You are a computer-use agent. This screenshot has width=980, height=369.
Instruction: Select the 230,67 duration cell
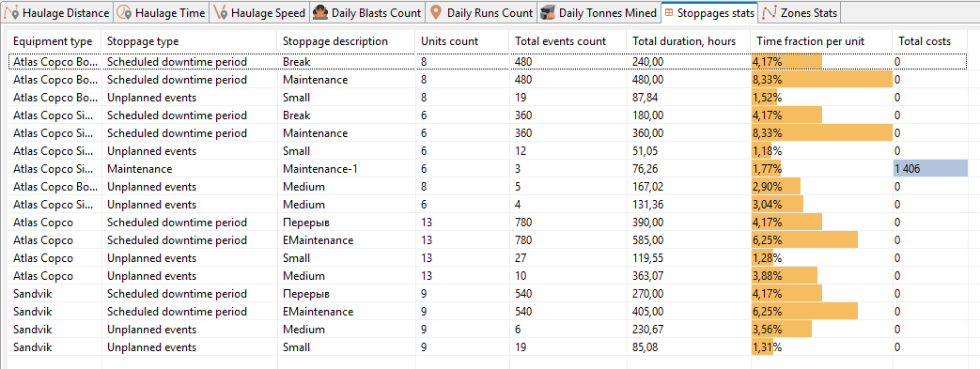(x=690, y=329)
